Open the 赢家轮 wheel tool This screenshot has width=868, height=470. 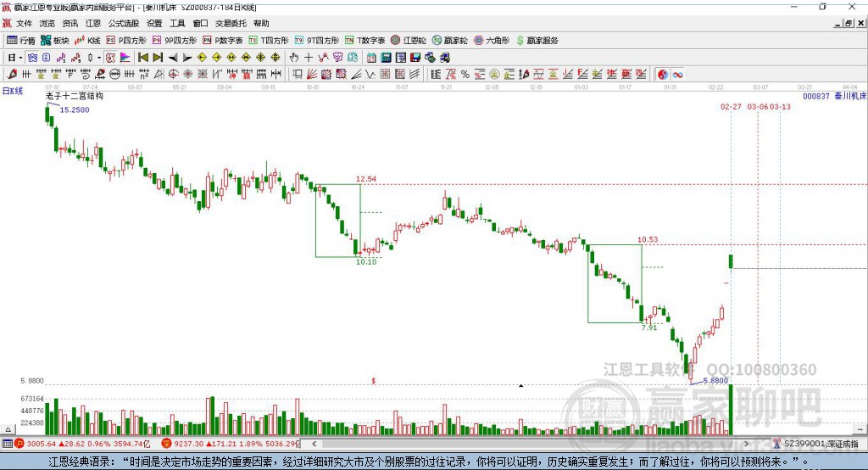click(450, 41)
